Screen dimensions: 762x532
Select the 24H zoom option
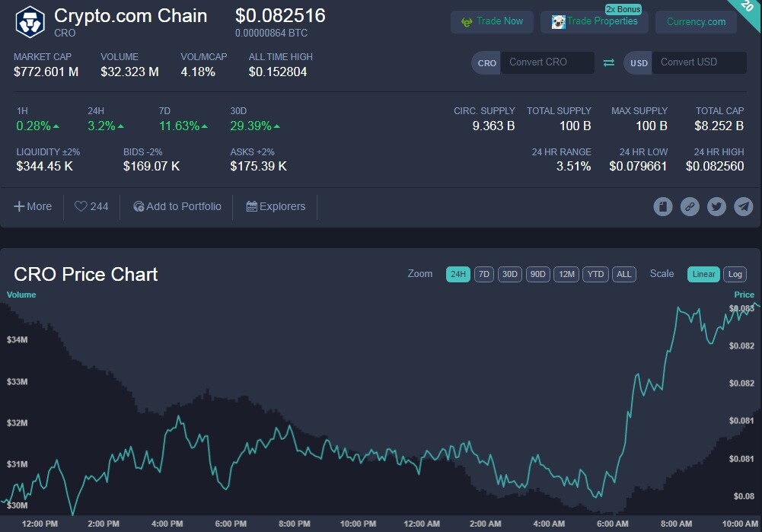[x=458, y=274]
